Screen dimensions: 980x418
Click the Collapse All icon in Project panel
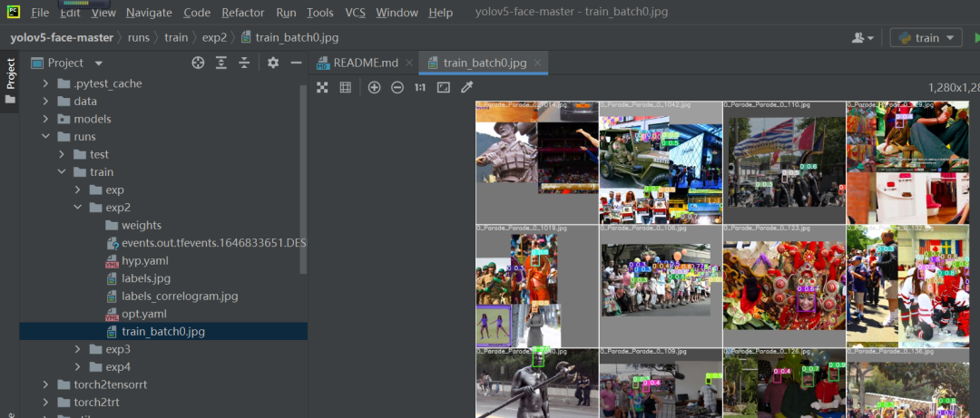point(244,63)
